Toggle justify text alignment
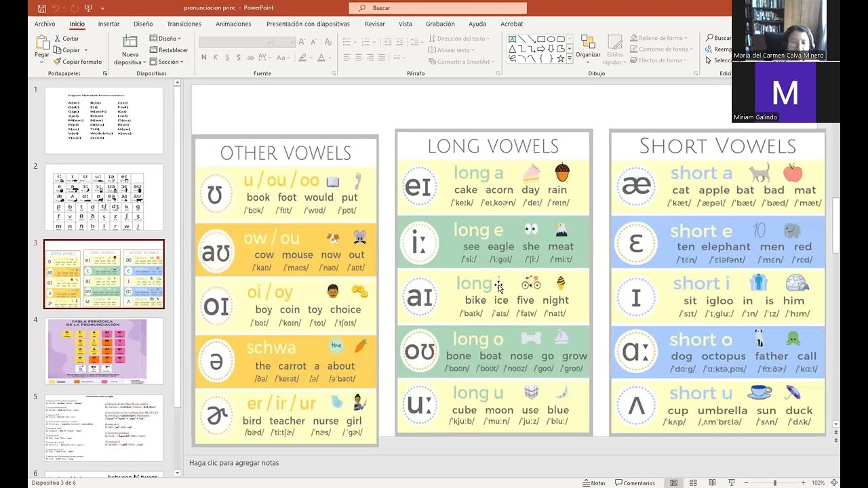868x488 pixels. (382, 58)
